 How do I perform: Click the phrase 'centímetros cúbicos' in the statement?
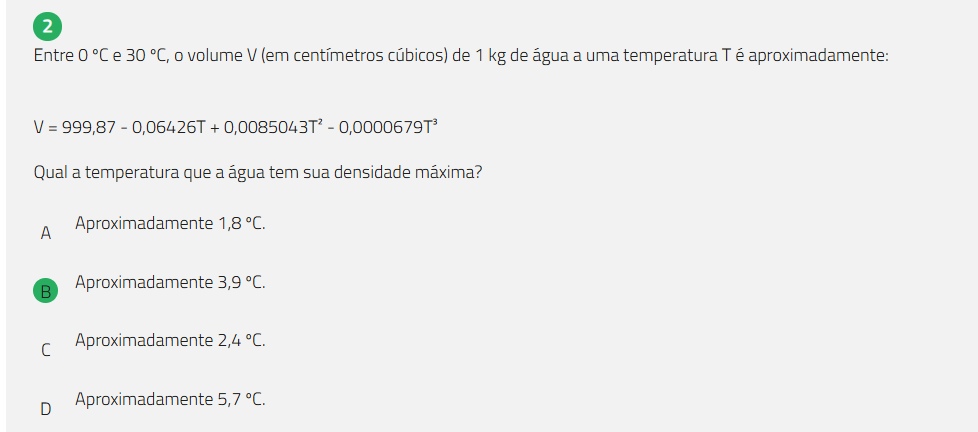361,56
